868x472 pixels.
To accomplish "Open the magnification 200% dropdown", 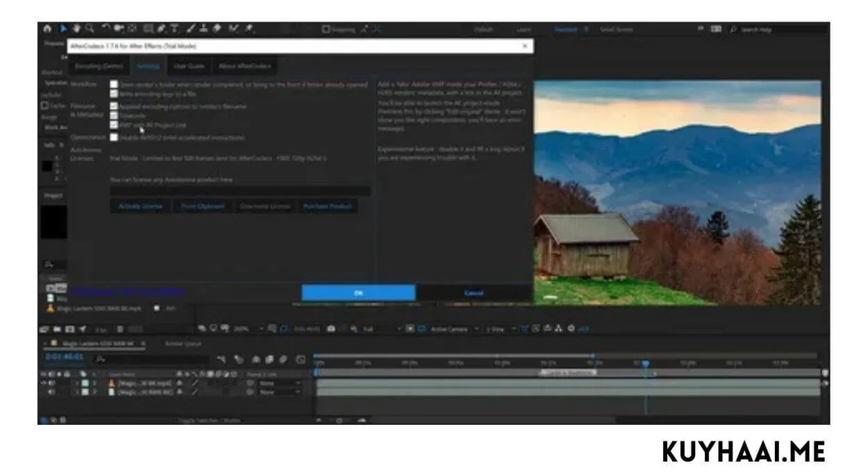I will click(248, 329).
